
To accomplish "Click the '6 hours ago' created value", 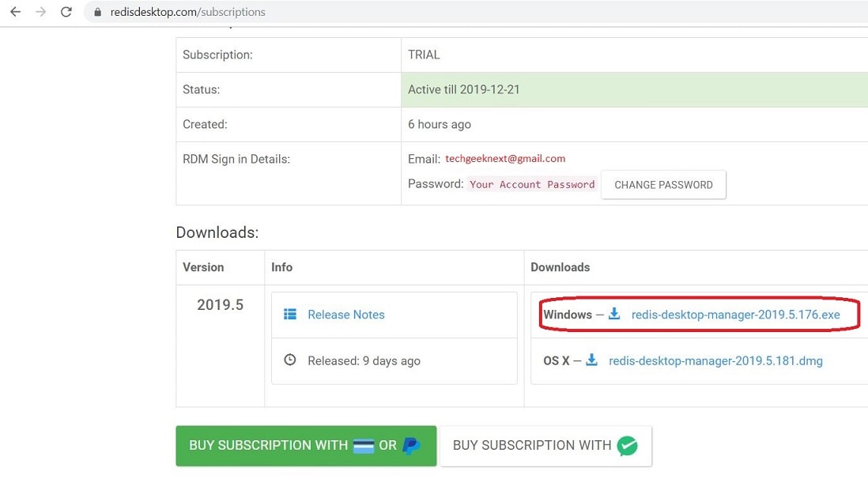I will [440, 124].
